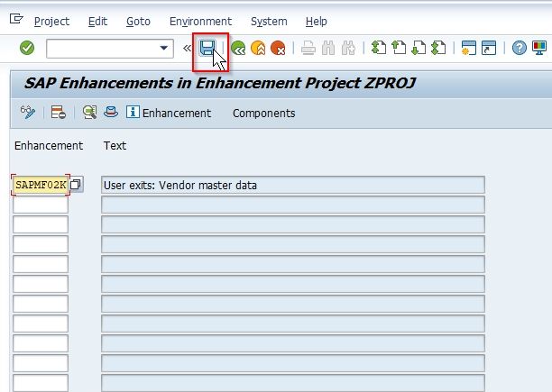Click the Enhancement info button

[x=169, y=113]
